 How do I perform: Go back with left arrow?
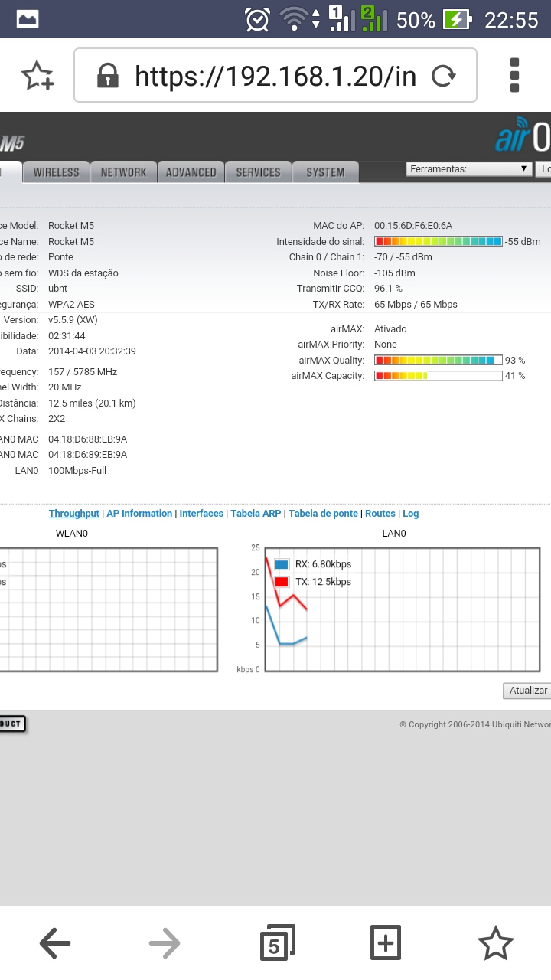(x=54, y=943)
